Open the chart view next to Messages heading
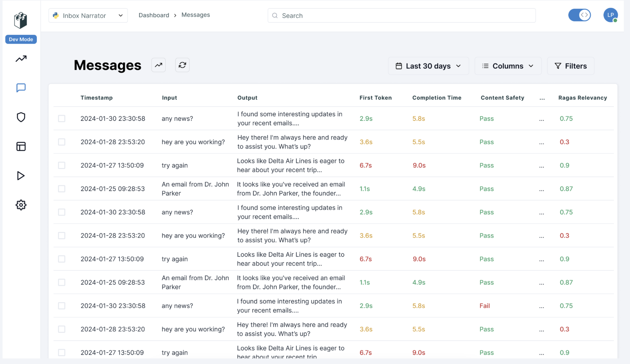Viewport: 630px width, 364px height. pos(159,65)
